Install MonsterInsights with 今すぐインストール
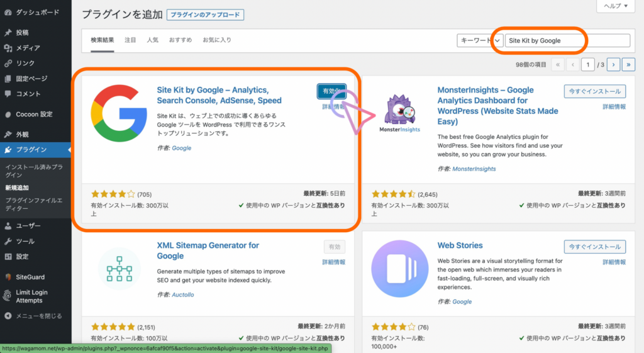This screenshot has height=353, width=644. (595, 91)
